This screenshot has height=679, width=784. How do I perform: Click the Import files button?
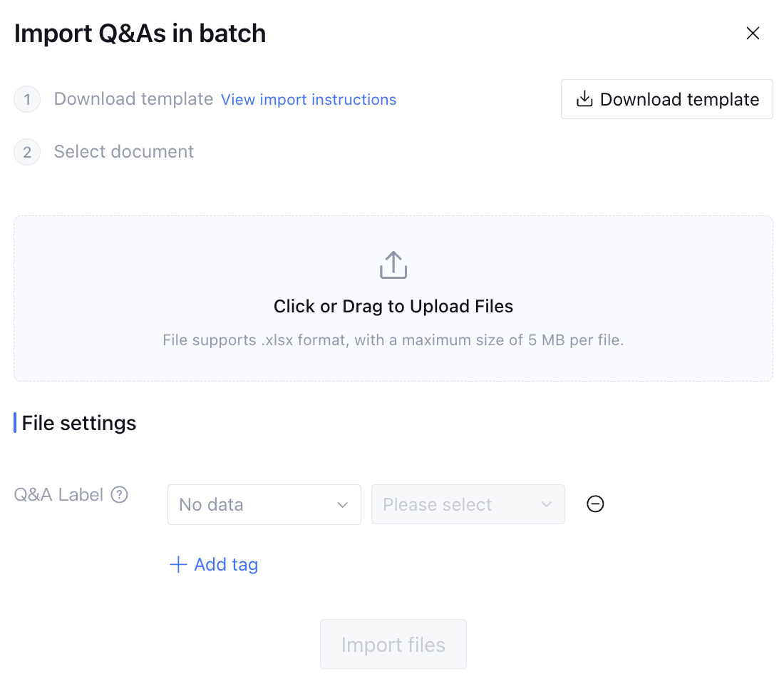[x=393, y=645]
